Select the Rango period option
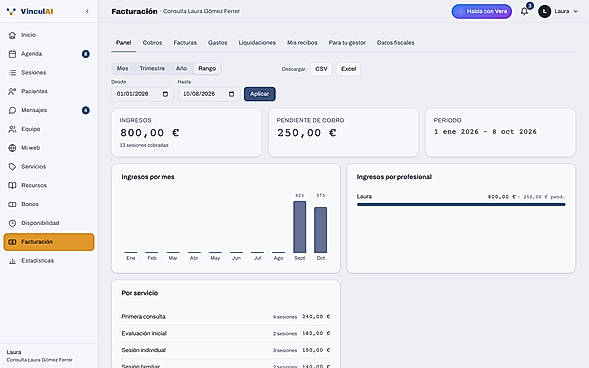Image resolution: width=589 pixels, height=368 pixels. 207,68
